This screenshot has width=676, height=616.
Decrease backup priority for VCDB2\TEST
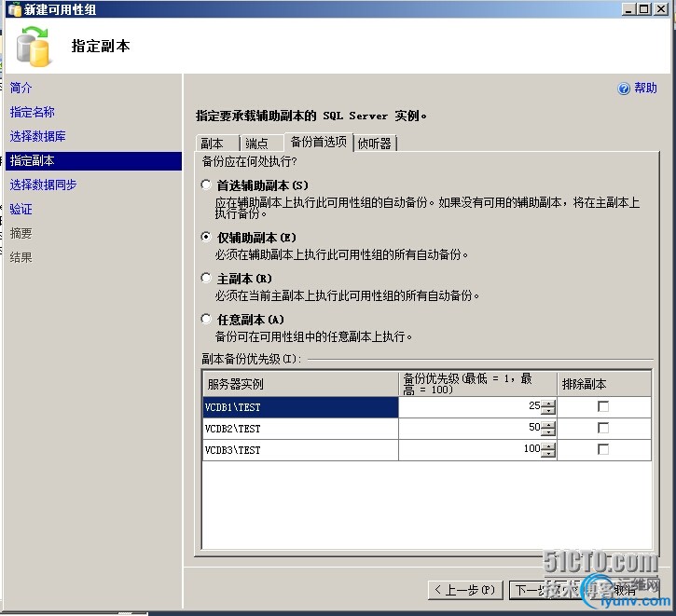tap(548, 432)
